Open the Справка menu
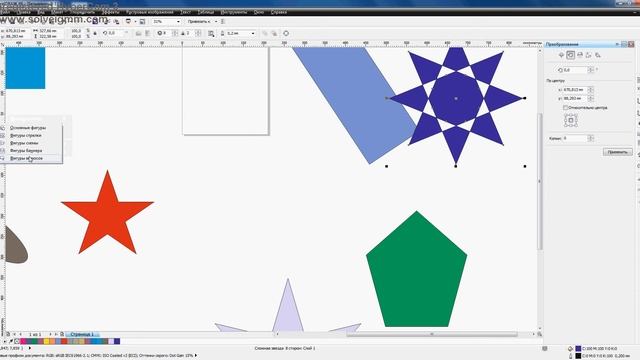This screenshot has height=360, width=640. click(279, 12)
